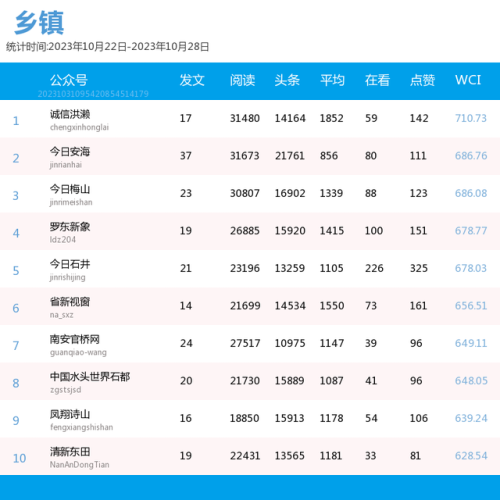Click headline reads value 13565

[x=290, y=456]
